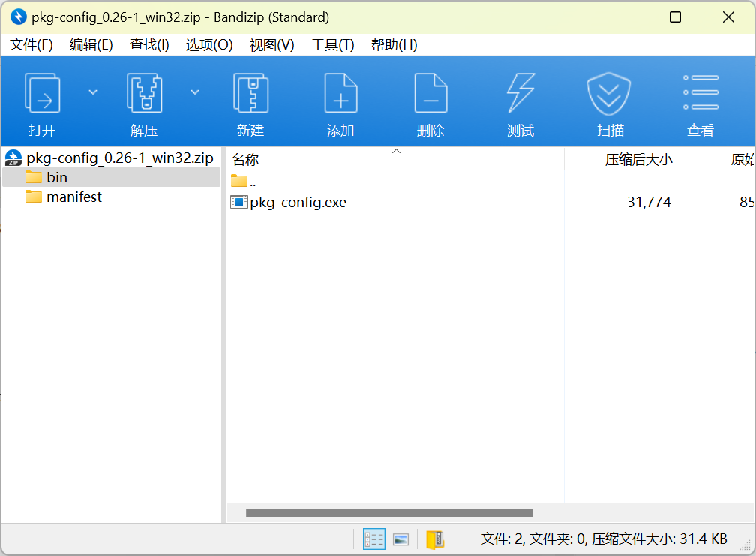Open the 查找(I) menu
756x556 pixels.
[x=149, y=45]
